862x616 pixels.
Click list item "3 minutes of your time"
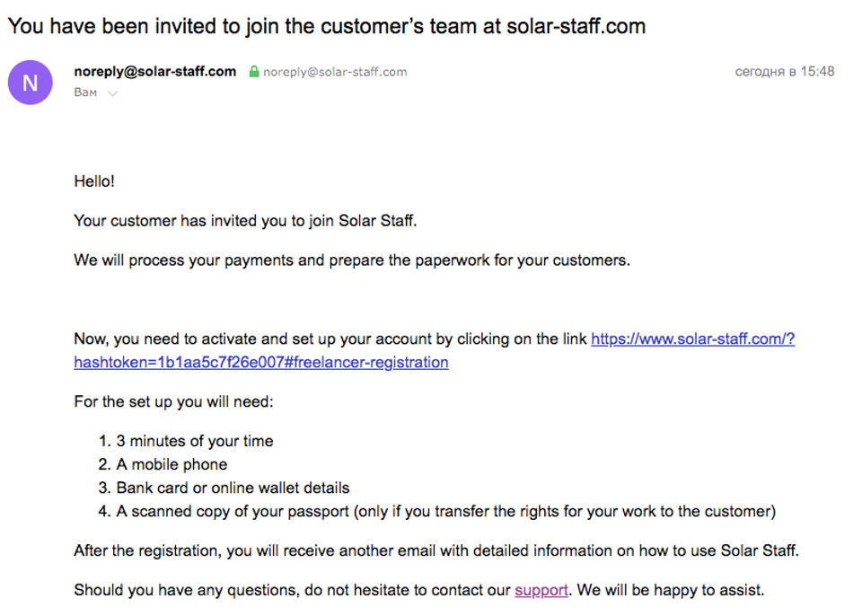194,441
